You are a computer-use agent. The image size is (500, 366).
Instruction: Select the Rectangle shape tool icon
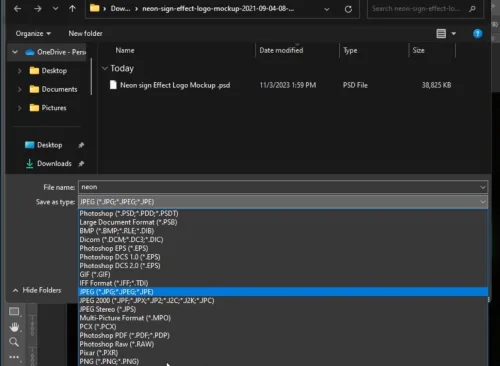14,312
